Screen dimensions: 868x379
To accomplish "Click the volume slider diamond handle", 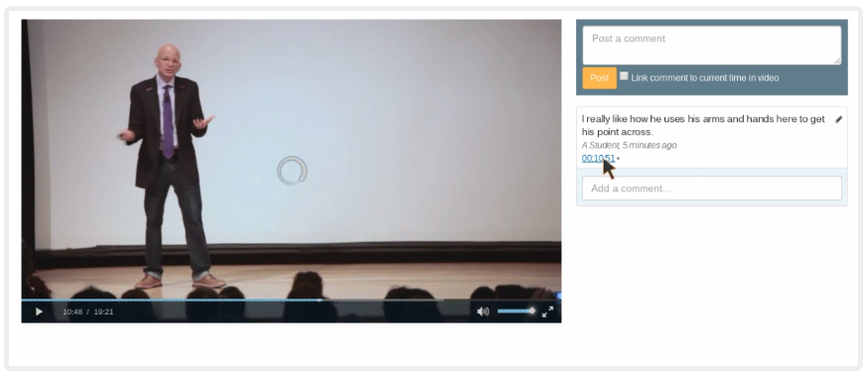I will click(x=532, y=311).
